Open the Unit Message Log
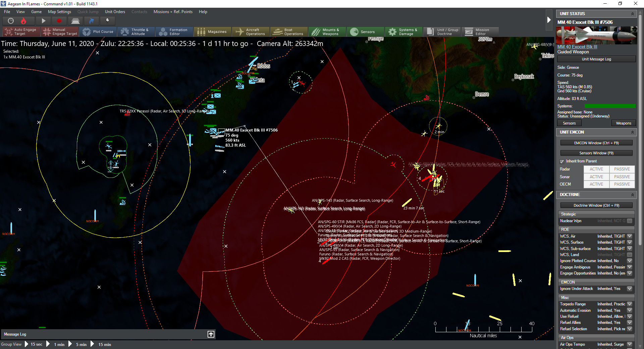The width and height of the screenshot is (644, 349). [x=596, y=59]
